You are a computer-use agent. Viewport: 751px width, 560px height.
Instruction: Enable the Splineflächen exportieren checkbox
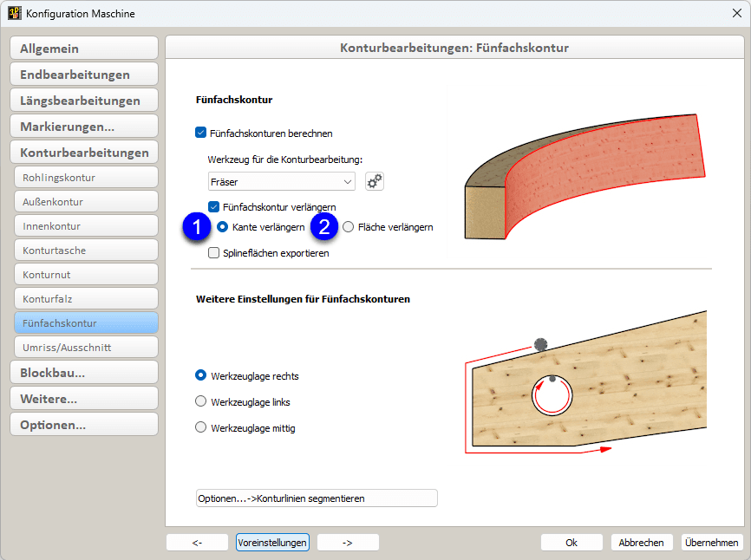click(x=212, y=253)
